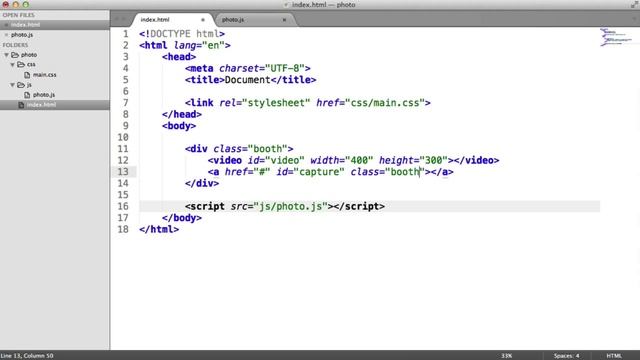Select index.html in the folder tree
Screen dimensions: 640x360
point(41,105)
